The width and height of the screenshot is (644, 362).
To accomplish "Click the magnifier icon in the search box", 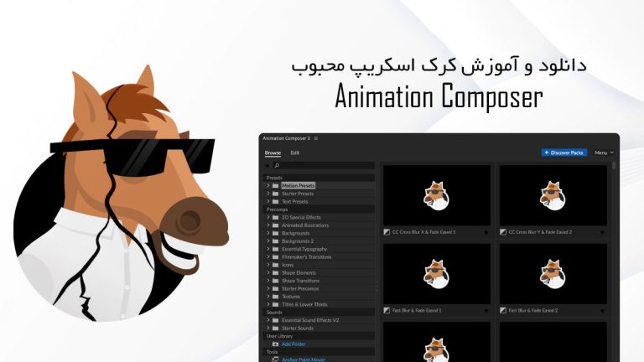I will tap(277, 165).
